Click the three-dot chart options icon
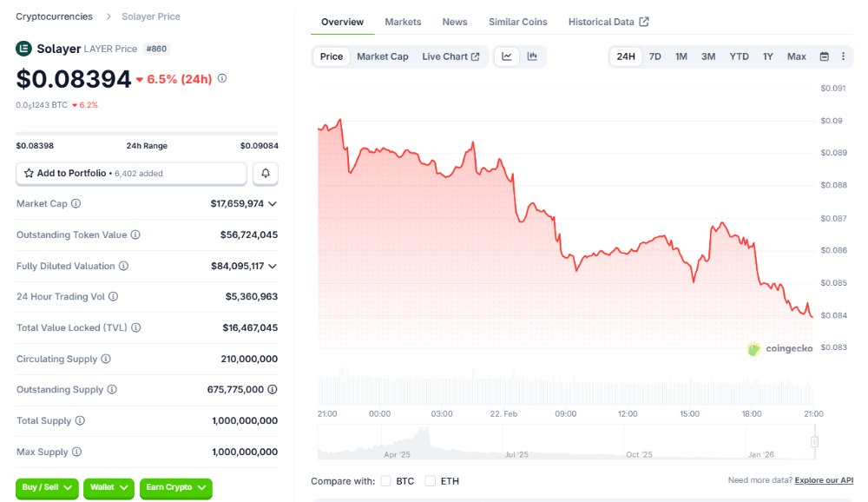868x502 pixels. [843, 56]
